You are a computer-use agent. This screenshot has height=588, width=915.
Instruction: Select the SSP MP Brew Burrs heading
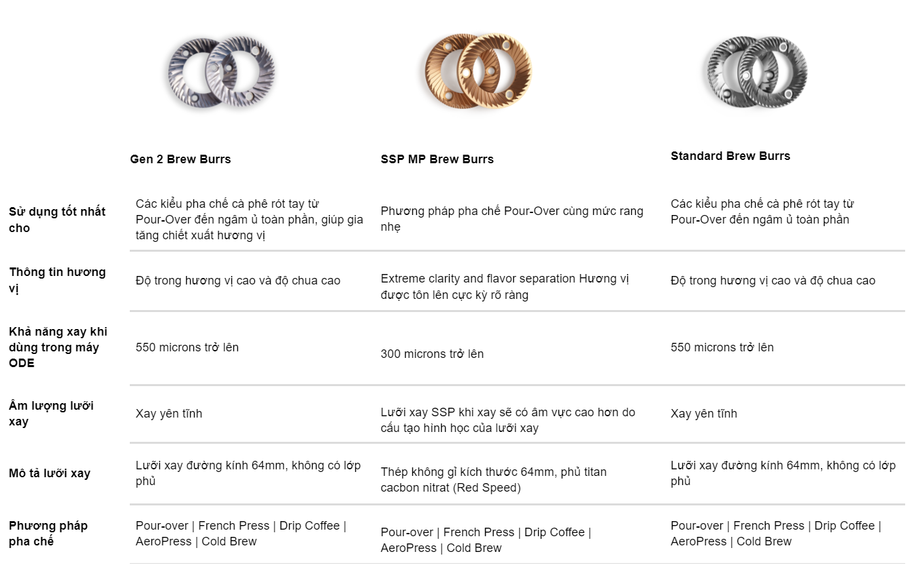point(437,159)
